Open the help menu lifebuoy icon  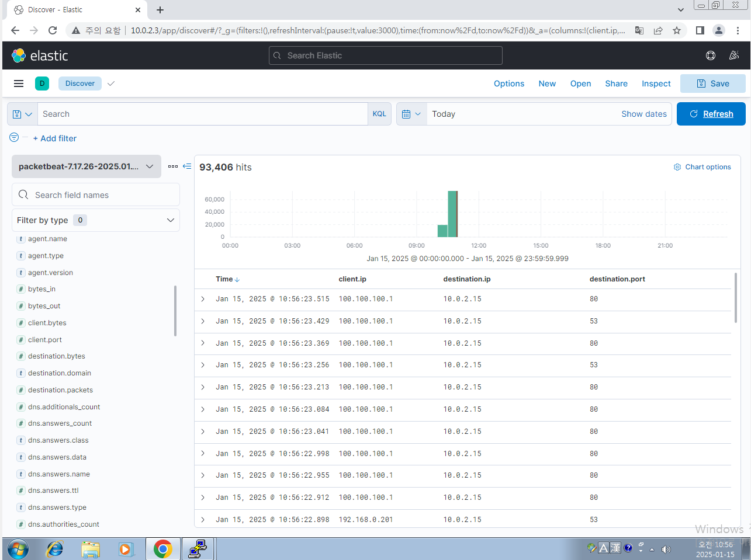click(711, 55)
